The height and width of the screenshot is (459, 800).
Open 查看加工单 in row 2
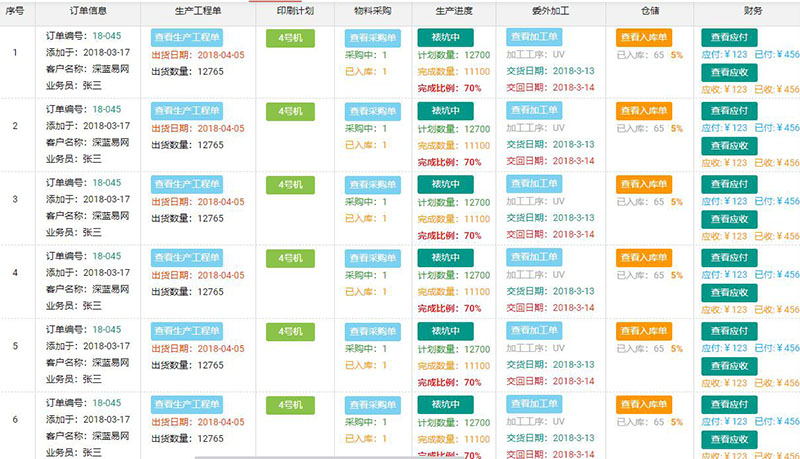[x=534, y=110]
